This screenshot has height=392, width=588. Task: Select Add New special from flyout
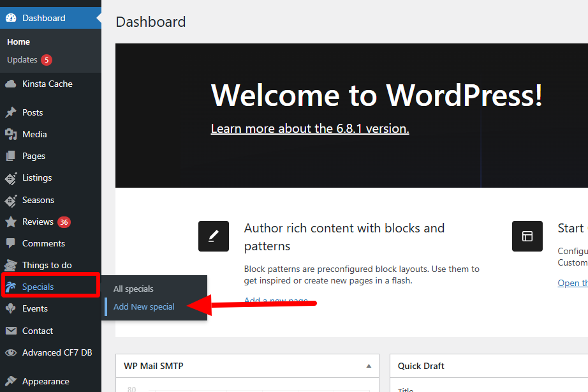[x=144, y=306]
